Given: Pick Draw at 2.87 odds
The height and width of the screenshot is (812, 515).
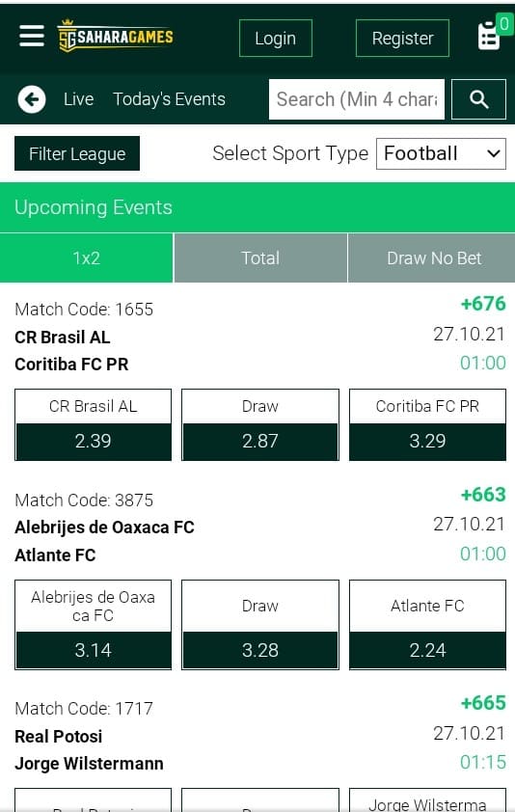Looking at the screenshot, I should click(x=260, y=424).
